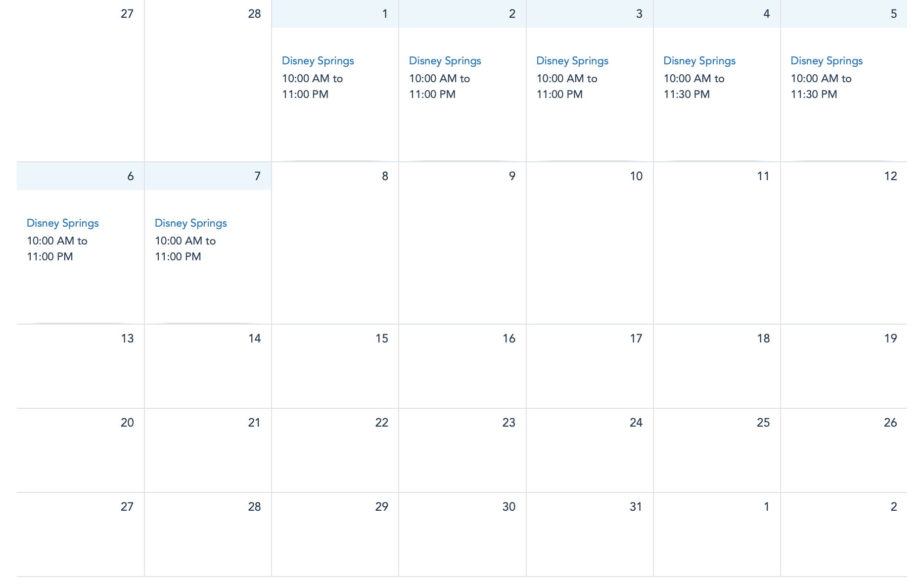
Task: Select day 20 on the calendar
Action: [x=81, y=450]
